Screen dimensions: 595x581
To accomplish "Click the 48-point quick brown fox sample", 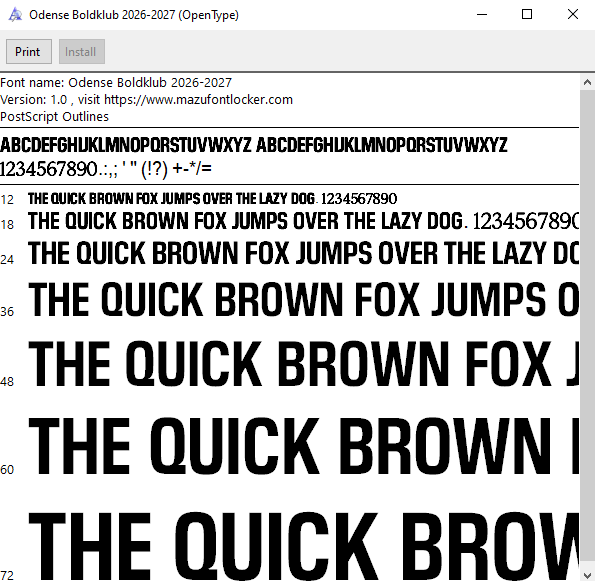I will coord(304,364).
